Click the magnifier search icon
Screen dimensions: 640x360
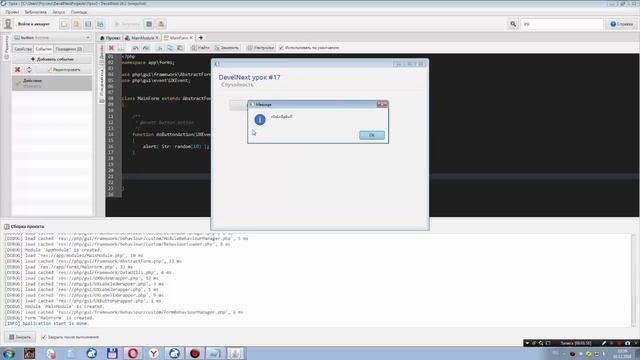(x=513, y=24)
